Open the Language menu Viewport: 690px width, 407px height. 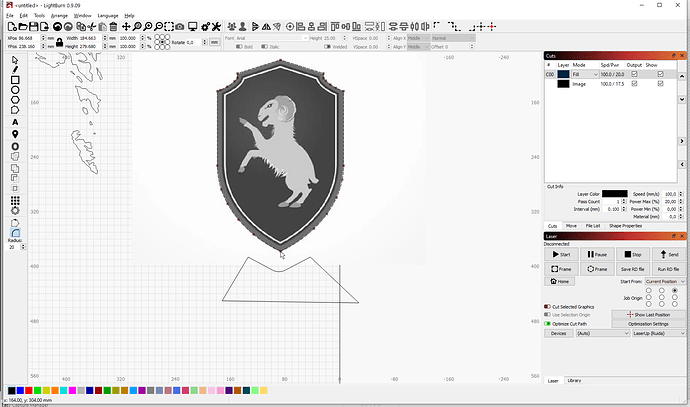pos(108,15)
